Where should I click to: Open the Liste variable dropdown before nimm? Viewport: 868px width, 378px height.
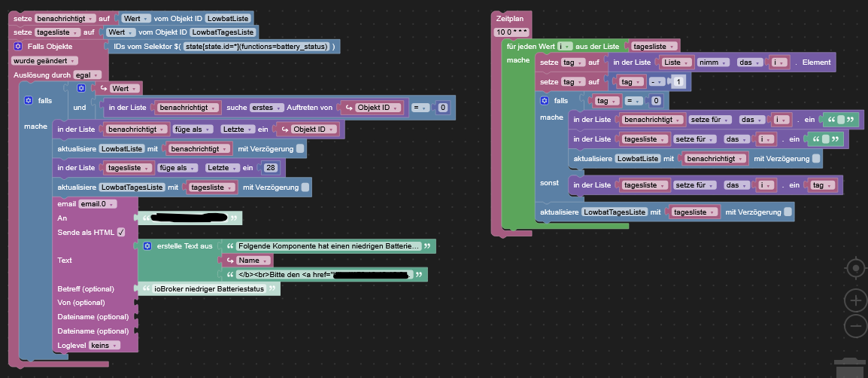(x=678, y=62)
